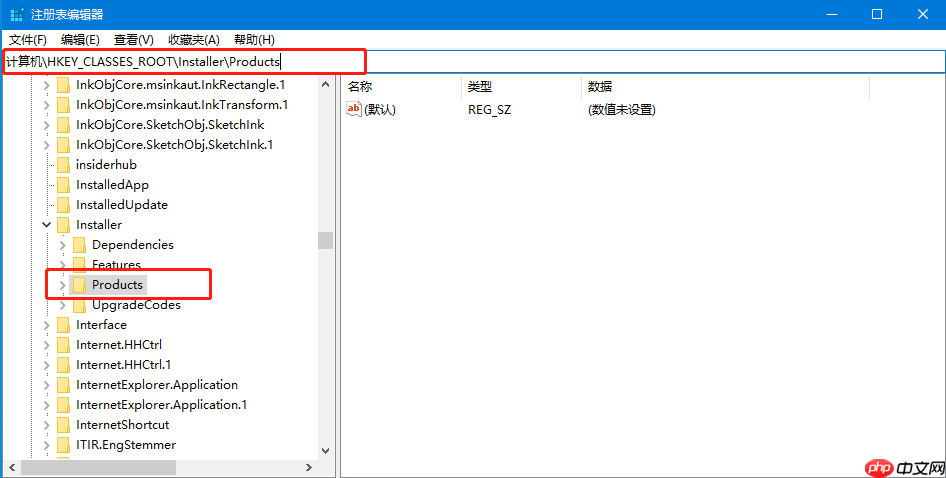Image resolution: width=946 pixels, height=478 pixels.
Task: Expand the Products key arrow
Action: pyautogui.click(x=62, y=285)
